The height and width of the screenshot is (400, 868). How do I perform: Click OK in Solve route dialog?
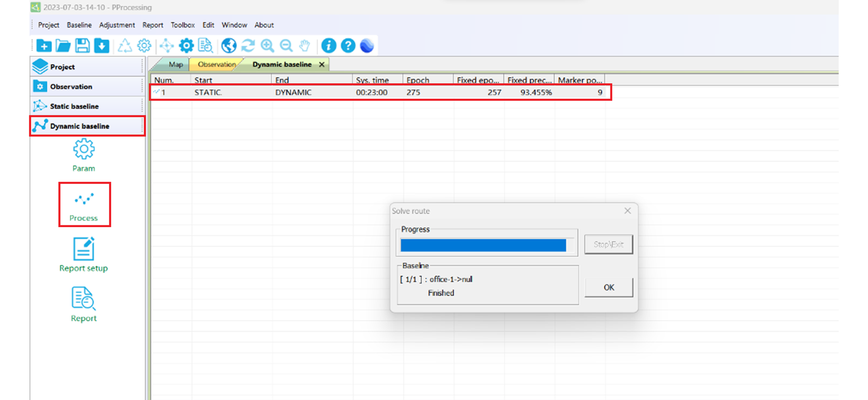tap(609, 287)
